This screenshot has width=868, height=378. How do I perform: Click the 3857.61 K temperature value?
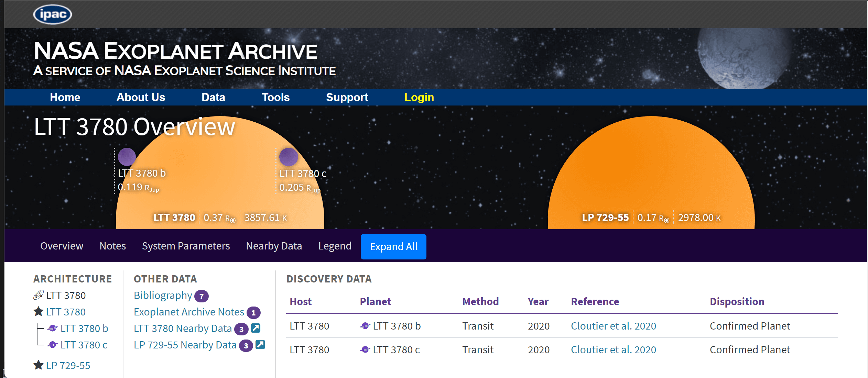pos(265,218)
